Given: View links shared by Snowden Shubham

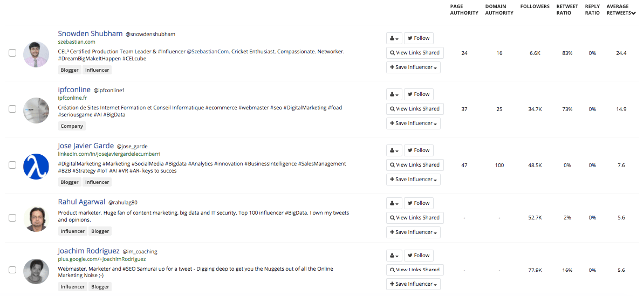Looking at the screenshot, I should pyautogui.click(x=415, y=53).
